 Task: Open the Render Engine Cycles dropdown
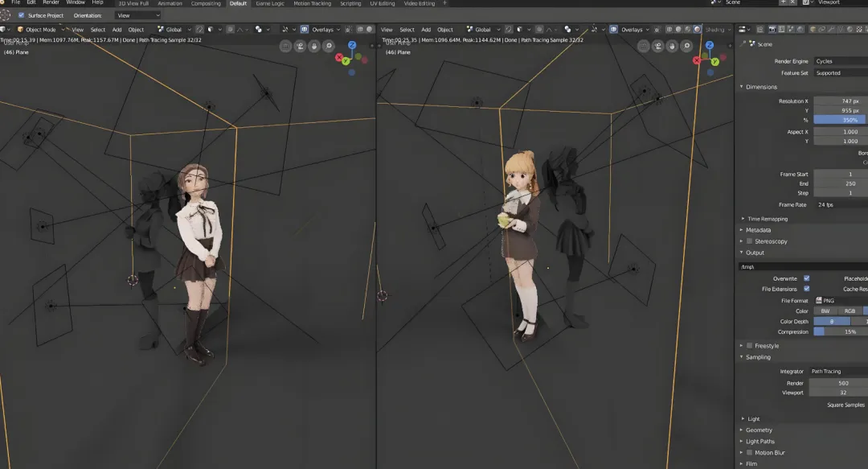pos(841,61)
